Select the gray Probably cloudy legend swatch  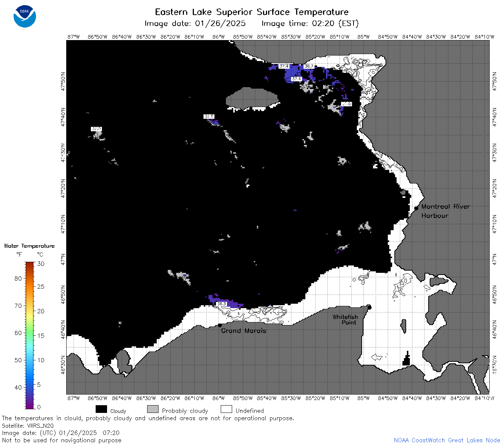(x=153, y=409)
